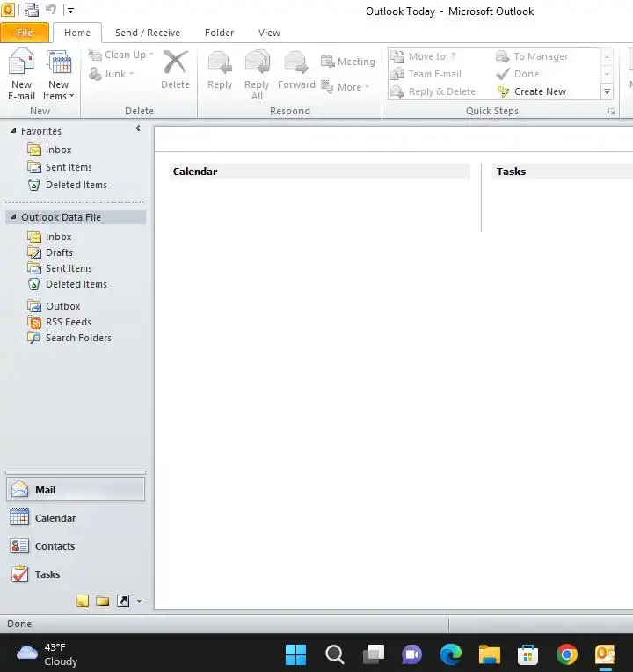Click the Notes icon in navigation pane
Viewport: 633px width, 672px height.
[83, 601]
